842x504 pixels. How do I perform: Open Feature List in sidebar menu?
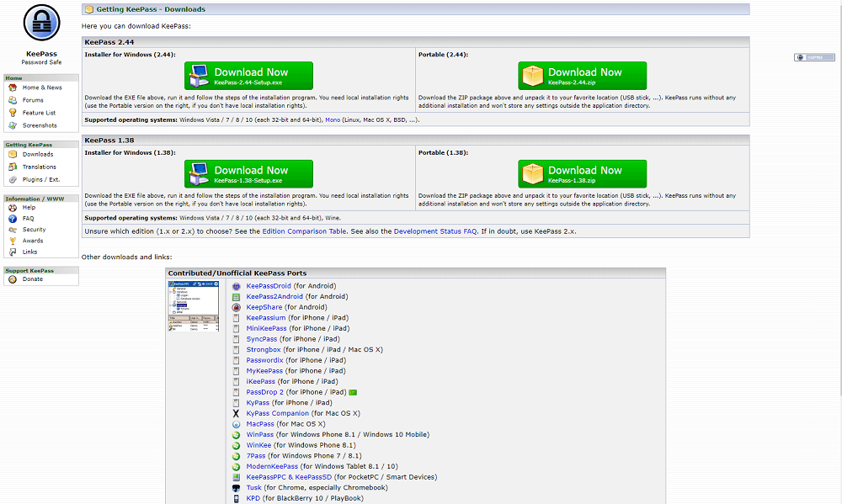click(39, 113)
